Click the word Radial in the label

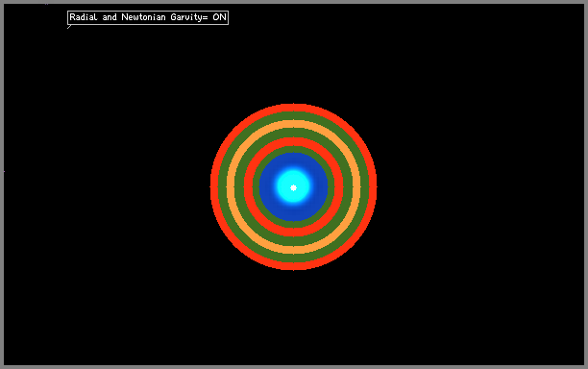point(84,17)
